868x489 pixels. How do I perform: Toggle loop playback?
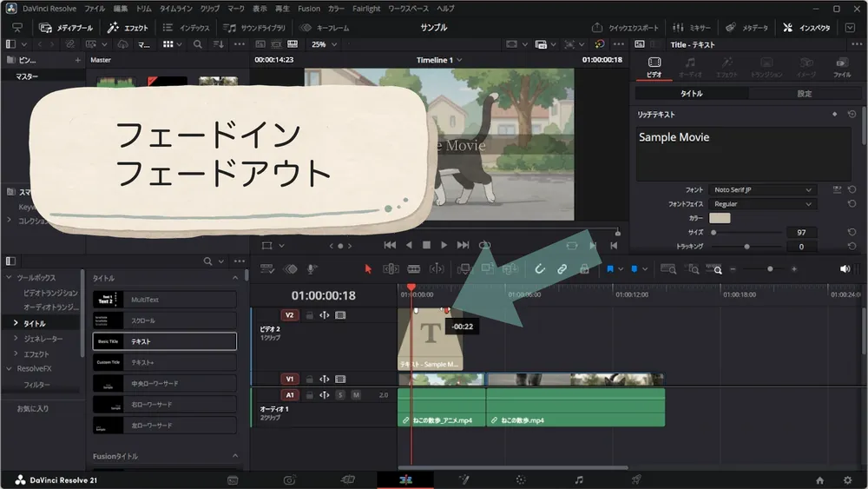pyautogui.click(x=485, y=245)
